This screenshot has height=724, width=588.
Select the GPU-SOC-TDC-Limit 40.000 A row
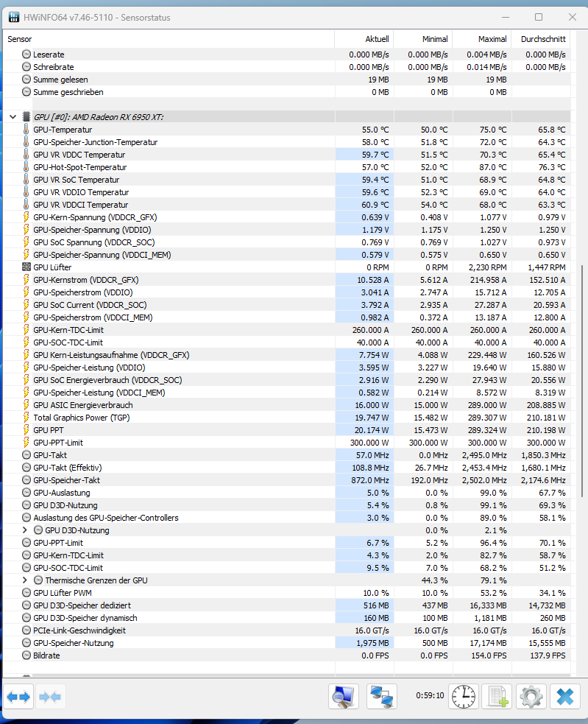pos(286,342)
